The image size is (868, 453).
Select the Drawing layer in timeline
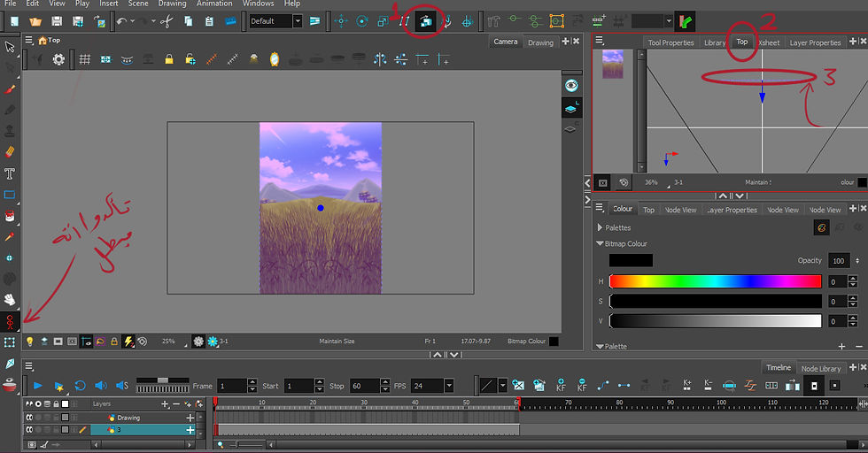click(142, 418)
